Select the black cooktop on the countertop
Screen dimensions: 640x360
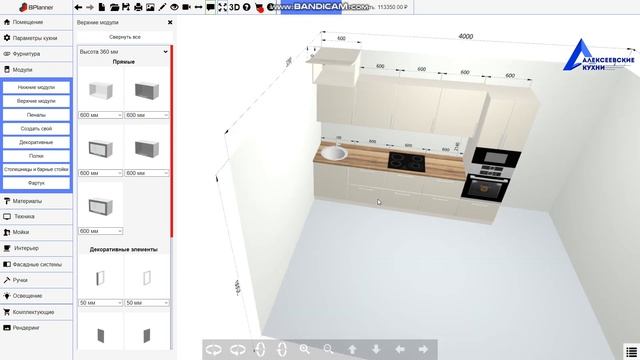(406, 162)
